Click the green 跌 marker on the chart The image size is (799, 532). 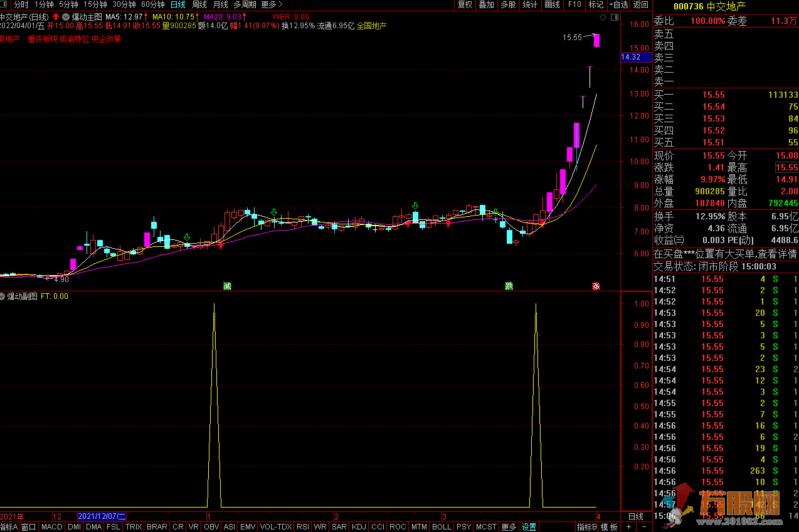[509, 286]
